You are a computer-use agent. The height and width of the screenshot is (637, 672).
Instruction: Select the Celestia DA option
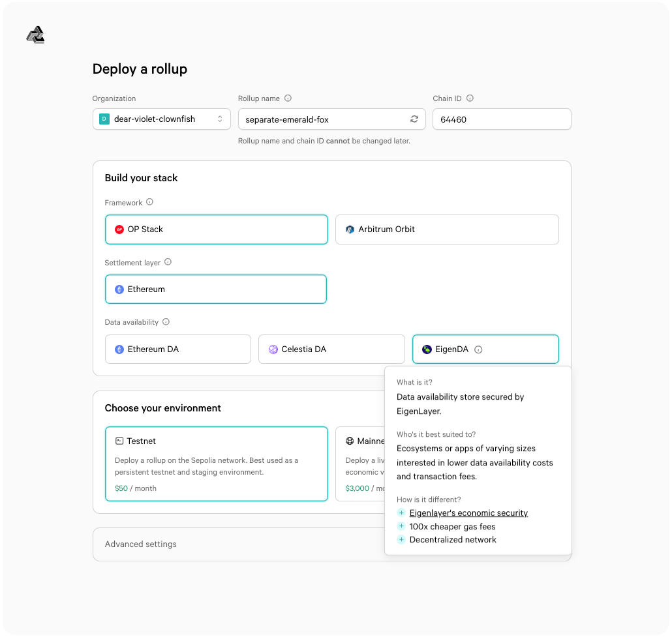pyautogui.click(x=331, y=349)
